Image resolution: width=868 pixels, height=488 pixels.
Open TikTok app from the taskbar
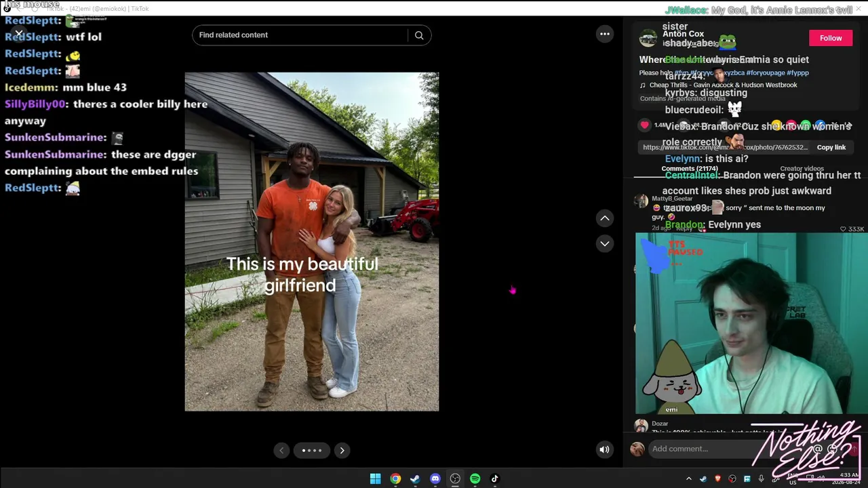click(494, 479)
